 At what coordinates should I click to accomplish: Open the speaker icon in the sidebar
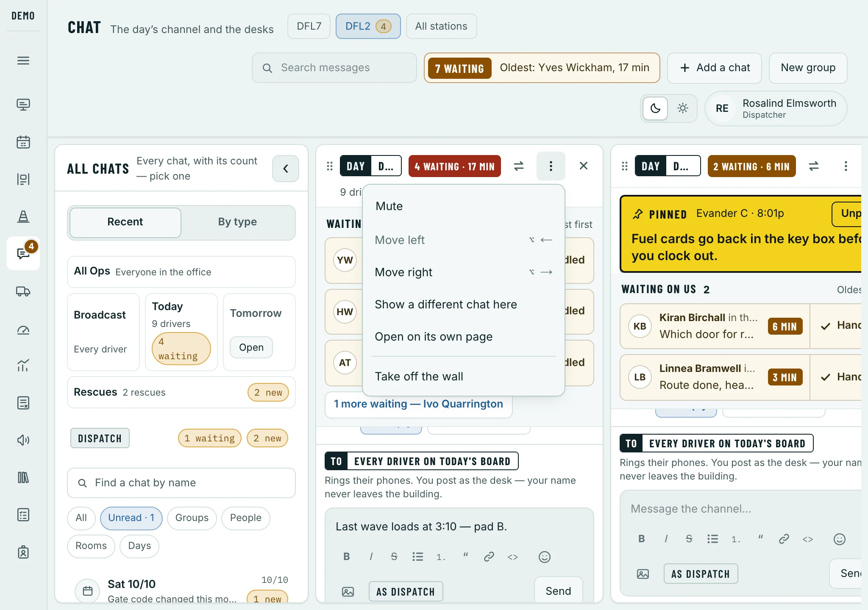pyautogui.click(x=23, y=440)
